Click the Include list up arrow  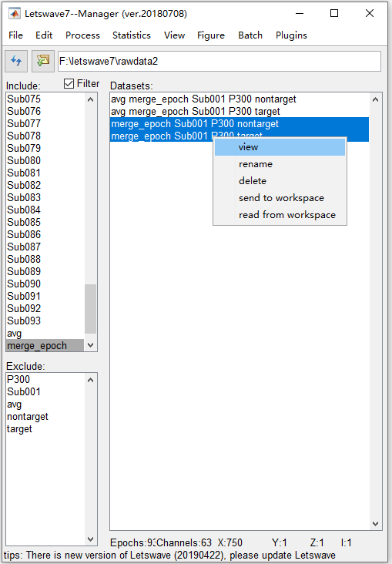(x=91, y=99)
